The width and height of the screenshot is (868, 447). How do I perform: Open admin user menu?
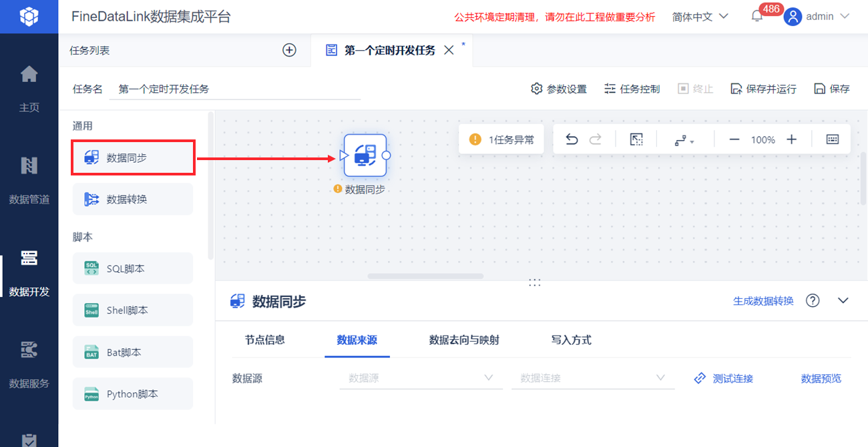827,17
